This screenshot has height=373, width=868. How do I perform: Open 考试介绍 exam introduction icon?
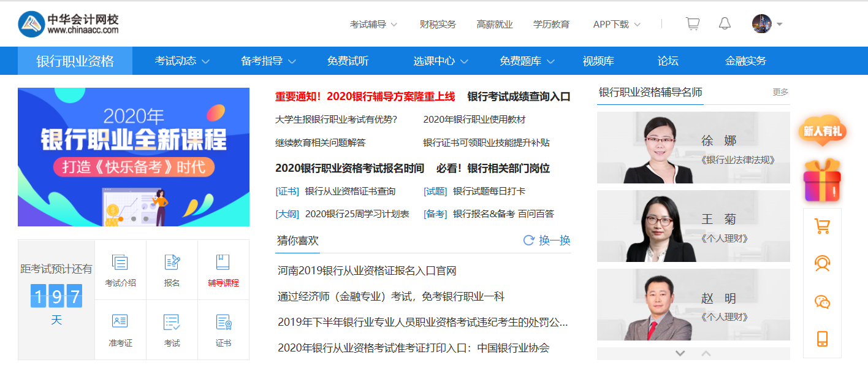tap(120, 270)
